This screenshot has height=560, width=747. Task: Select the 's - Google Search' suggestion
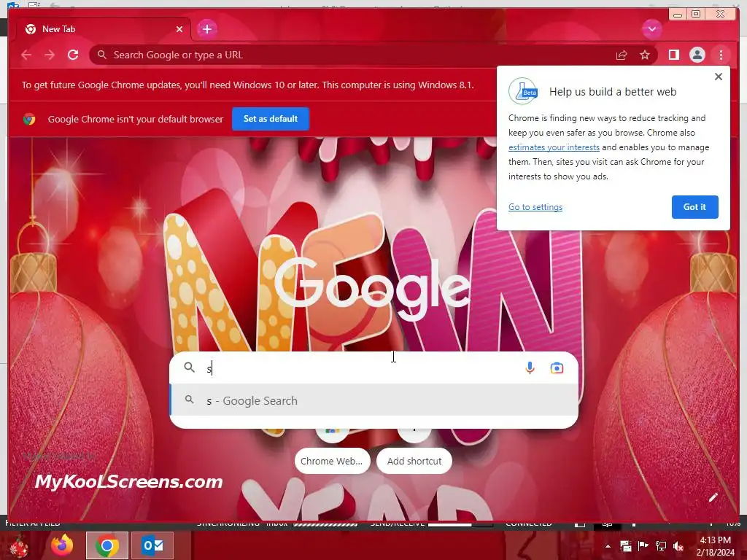tap(374, 400)
